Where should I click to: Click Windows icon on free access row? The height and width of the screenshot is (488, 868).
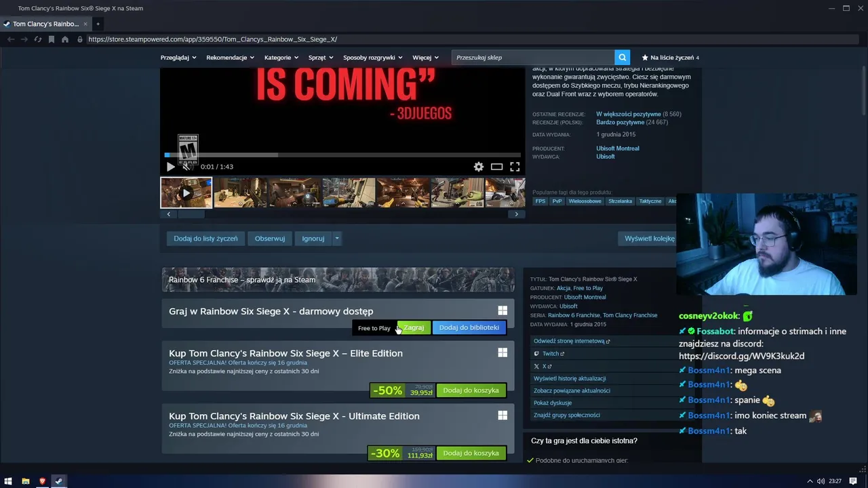click(502, 310)
